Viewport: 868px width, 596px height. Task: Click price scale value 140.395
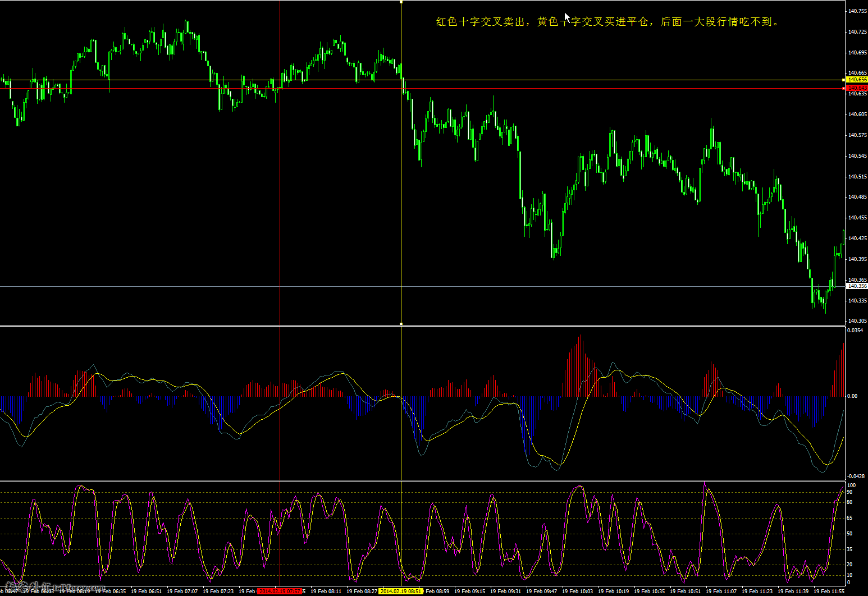tap(857, 259)
